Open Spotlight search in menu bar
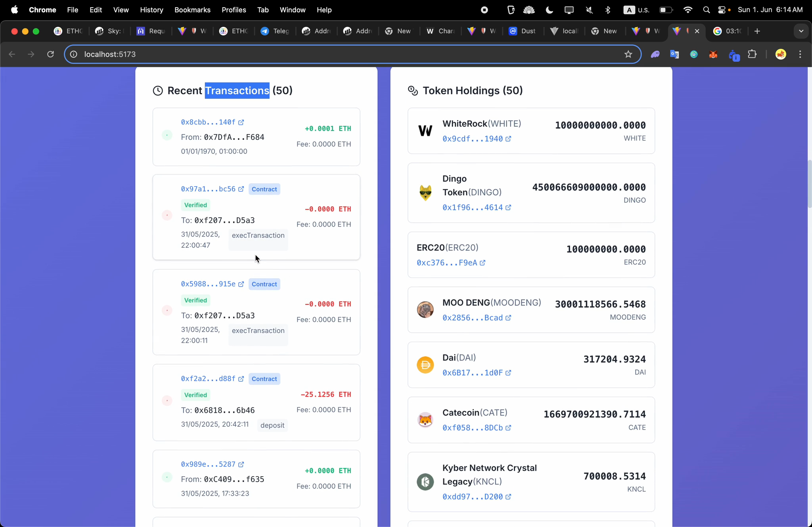This screenshot has width=812, height=527. coord(706,10)
